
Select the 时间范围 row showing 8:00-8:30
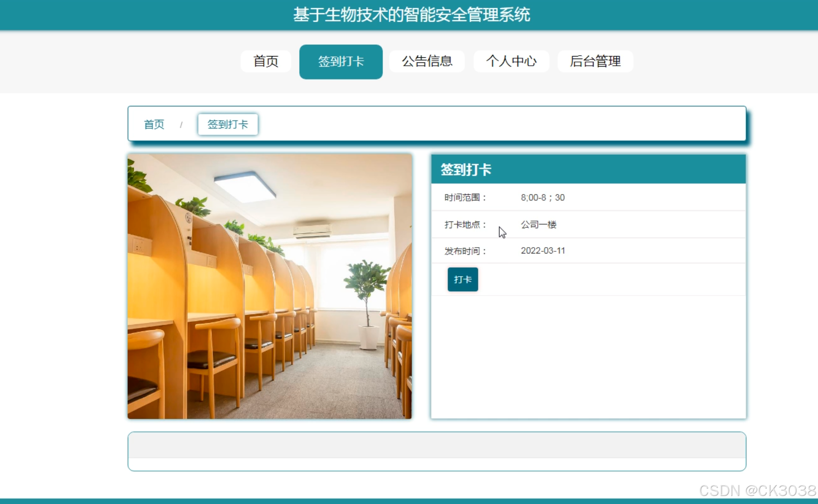[x=543, y=197]
